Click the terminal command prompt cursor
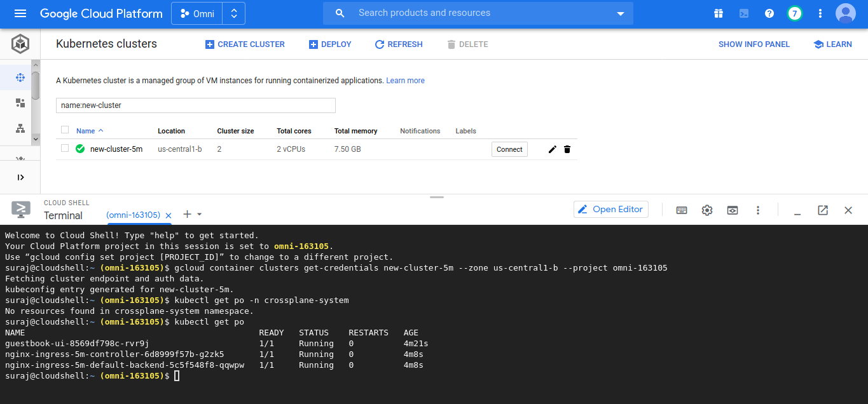868x404 pixels. pyautogui.click(x=177, y=376)
